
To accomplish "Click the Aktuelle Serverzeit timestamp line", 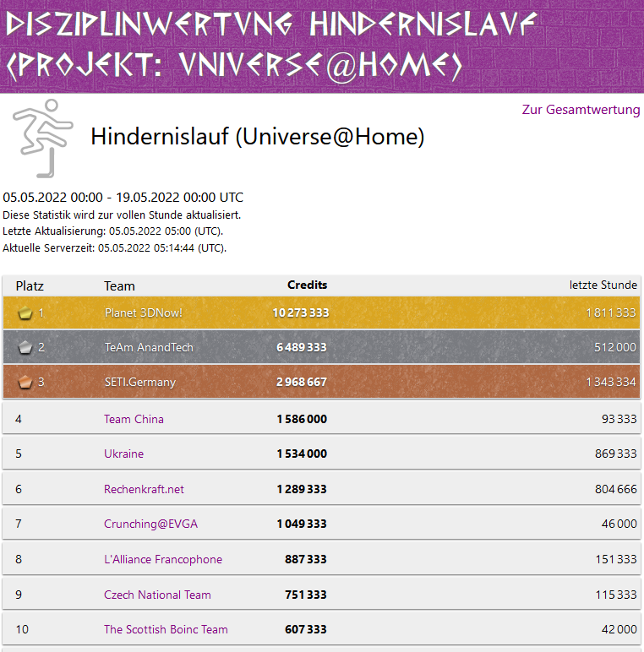I will tap(114, 248).
